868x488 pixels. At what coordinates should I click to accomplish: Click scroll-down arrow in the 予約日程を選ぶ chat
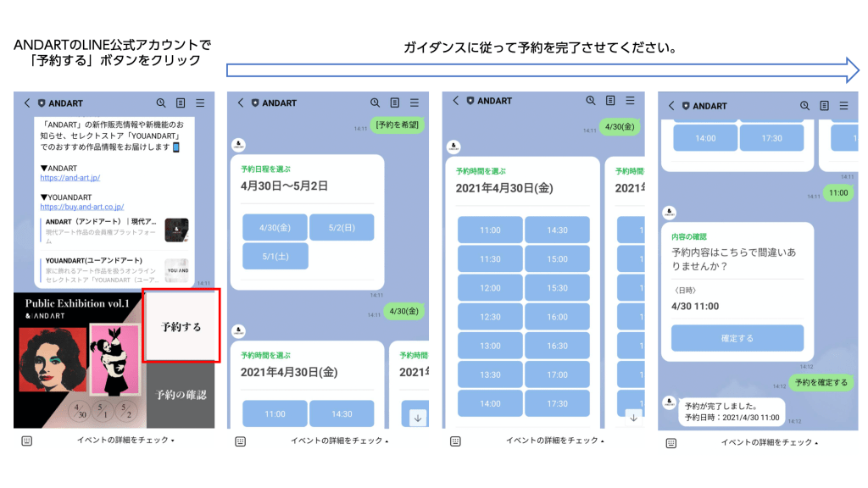(417, 417)
